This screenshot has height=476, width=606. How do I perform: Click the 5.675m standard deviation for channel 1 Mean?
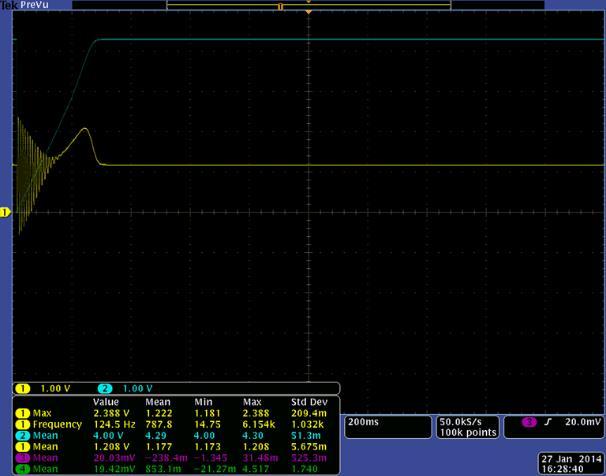[x=309, y=447]
